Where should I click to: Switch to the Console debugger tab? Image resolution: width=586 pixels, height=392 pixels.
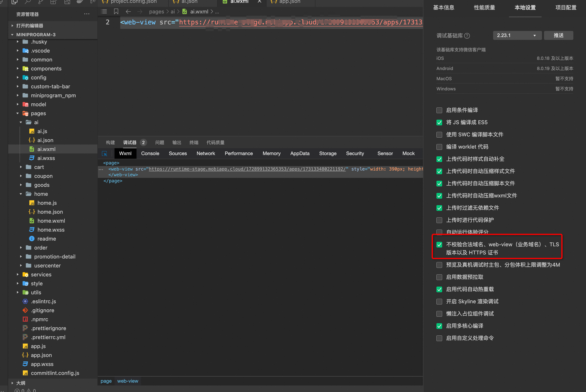click(150, 153)
